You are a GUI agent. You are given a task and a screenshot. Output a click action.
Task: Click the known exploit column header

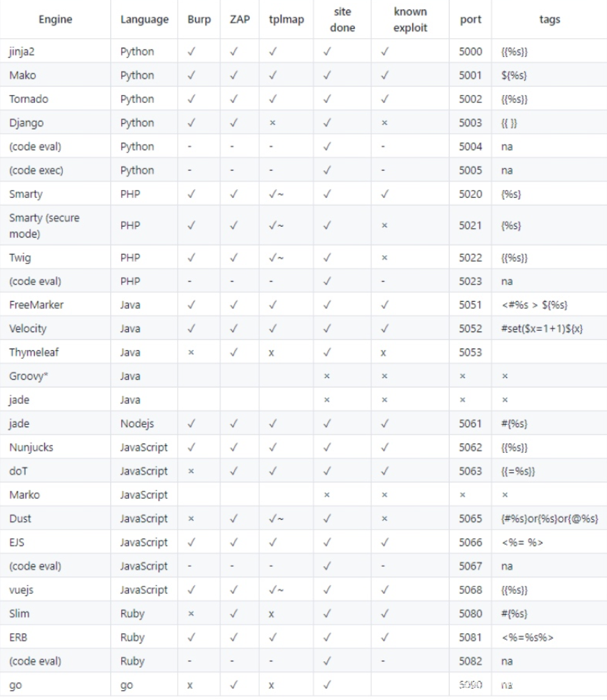click(x=410, y=19)
